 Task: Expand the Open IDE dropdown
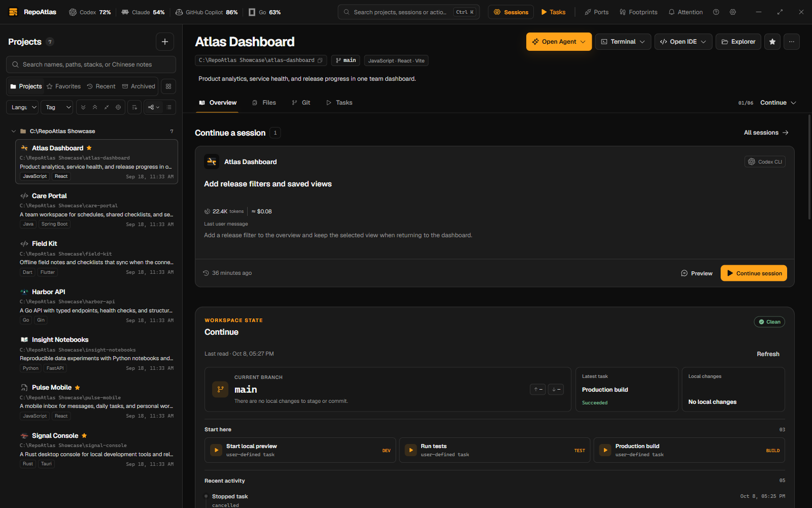coord(683,42)
